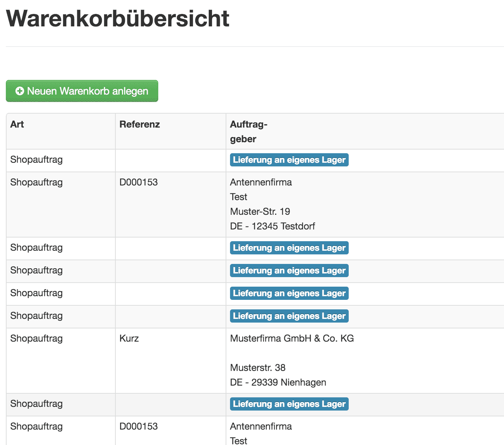Image resolution: width=504 pixels, height=445 pixels.
Task: Open the Kurz reference cell
Action: [129, 338]
